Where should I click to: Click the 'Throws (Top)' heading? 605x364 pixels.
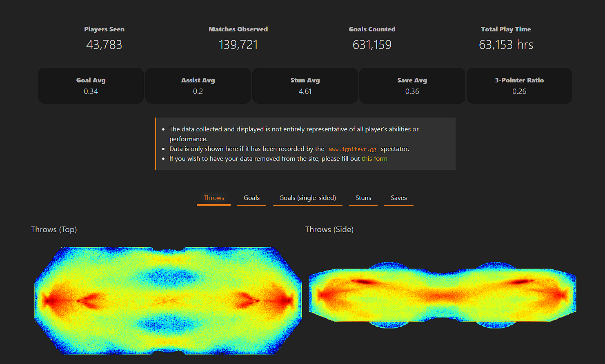pos(54,229)
